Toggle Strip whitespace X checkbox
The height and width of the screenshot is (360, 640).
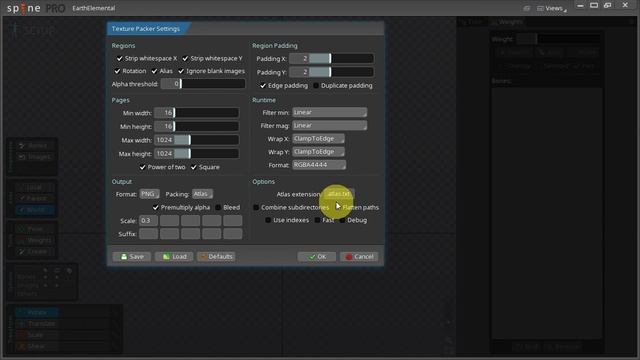120,58
